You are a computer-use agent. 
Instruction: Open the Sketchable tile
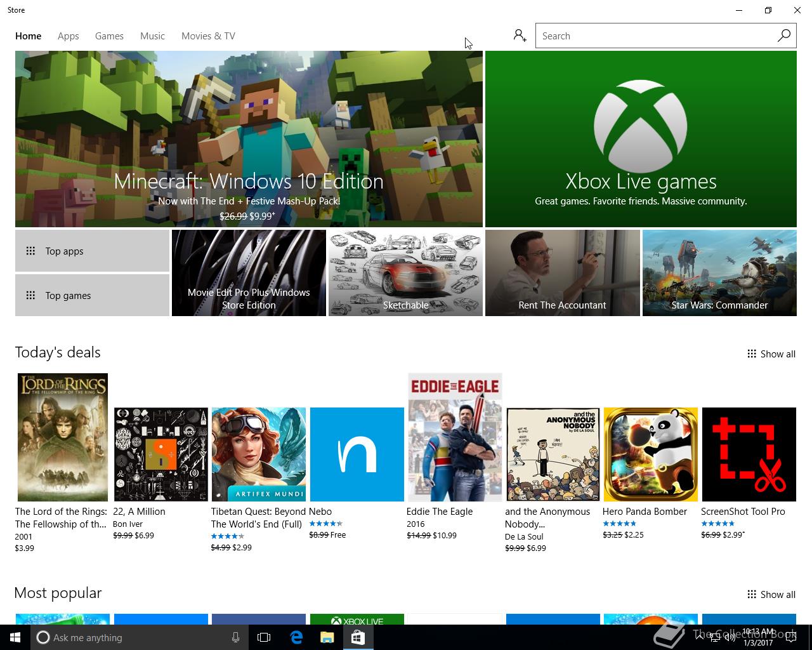[405, 273]
